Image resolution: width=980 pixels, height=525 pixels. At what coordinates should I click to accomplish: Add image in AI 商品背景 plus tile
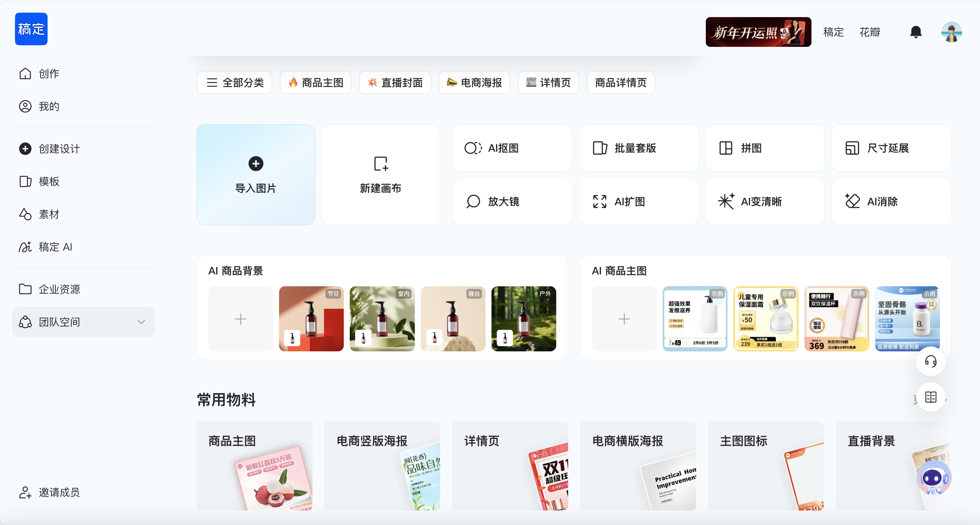click(240, 319)
